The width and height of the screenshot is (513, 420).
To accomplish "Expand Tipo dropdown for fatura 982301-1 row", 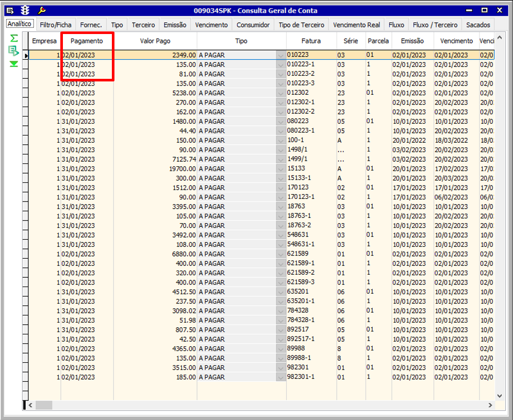I will pos(281,377).
